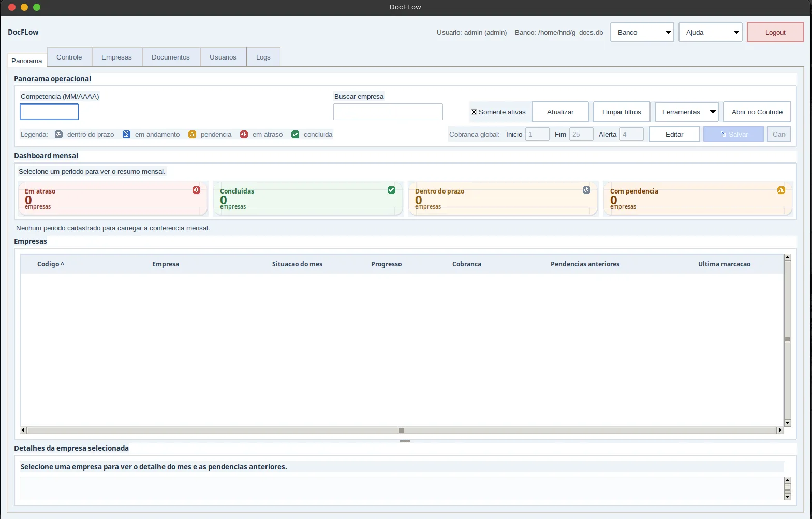Click the splitter handle above 'Detalhes da empresa selecionada'
Image resolution: width=812 pixels, height=519 pixels.
coord(405,441)
